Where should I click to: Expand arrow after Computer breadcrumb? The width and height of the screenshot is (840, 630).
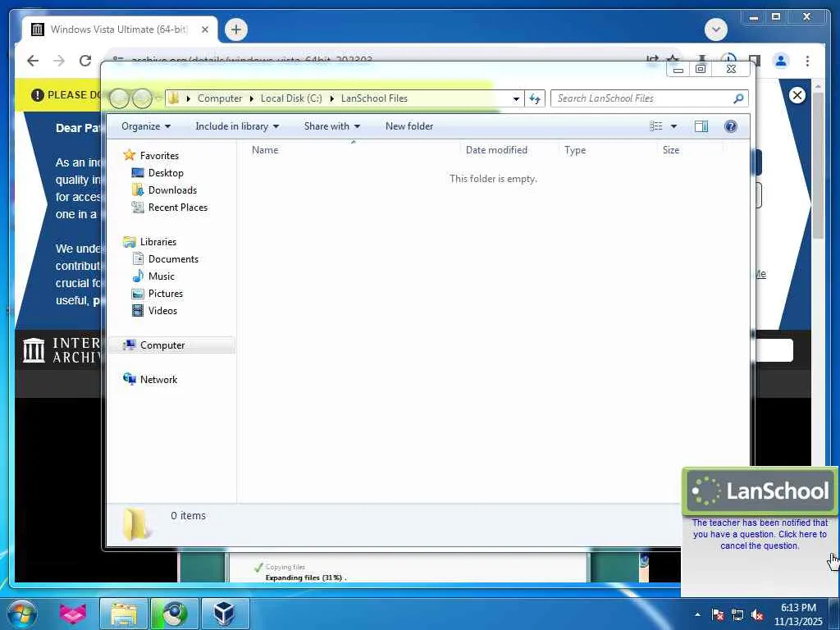click(251, 98)
